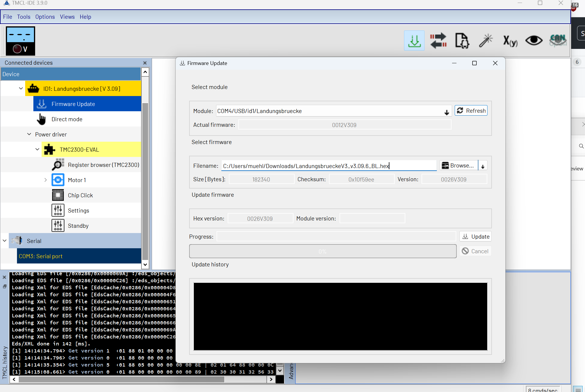Image resolution: width=585 pixels, height=392 pixels.
Task: Open the File menu
Action: point(8,17)
